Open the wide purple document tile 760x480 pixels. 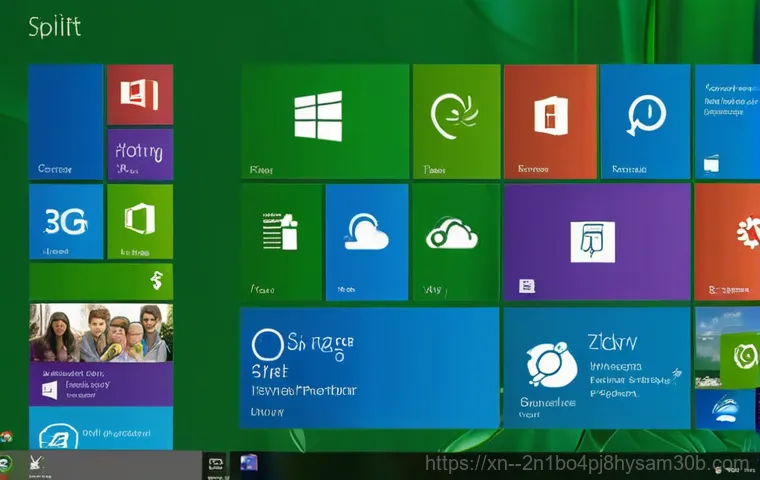[x=597, y=242]
